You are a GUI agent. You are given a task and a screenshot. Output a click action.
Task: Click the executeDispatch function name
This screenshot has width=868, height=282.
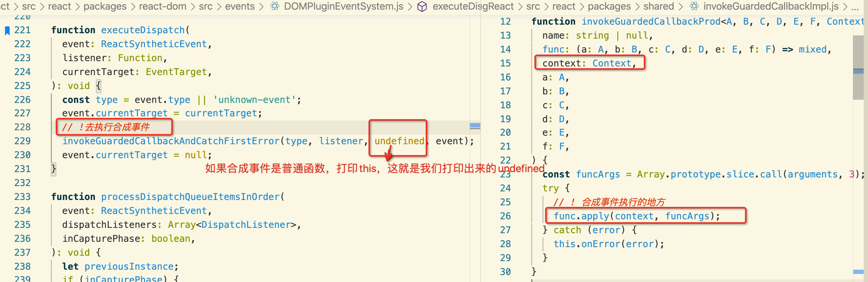click(x=143, y=30)
